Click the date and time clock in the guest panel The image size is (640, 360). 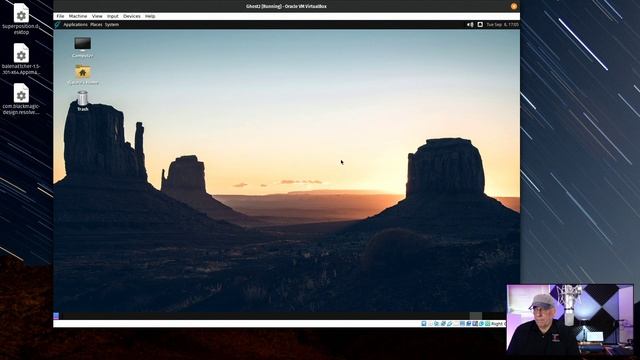[502, 24]
